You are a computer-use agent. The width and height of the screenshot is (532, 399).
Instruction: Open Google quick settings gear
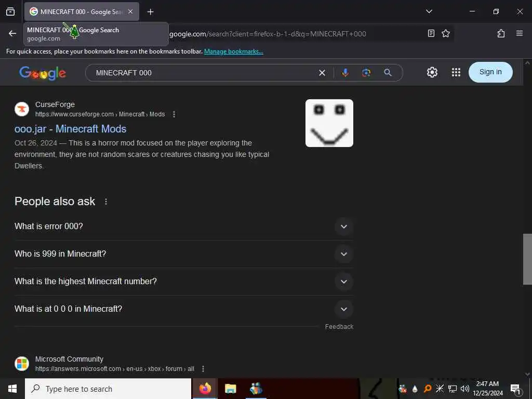pos(432,72)
